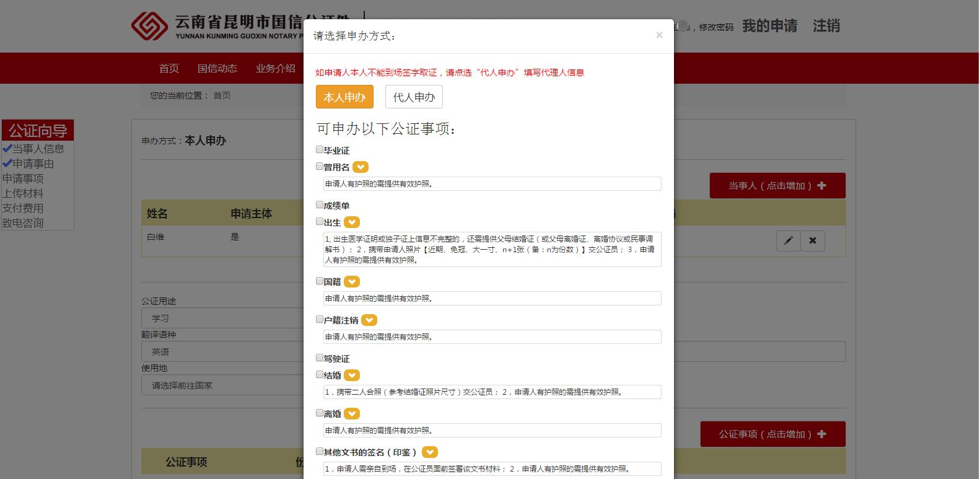The height and width of the screenshot is (479, 980).
Task: Collapse the 其他文书的签名 orange arrow
Action: (429, 452)
